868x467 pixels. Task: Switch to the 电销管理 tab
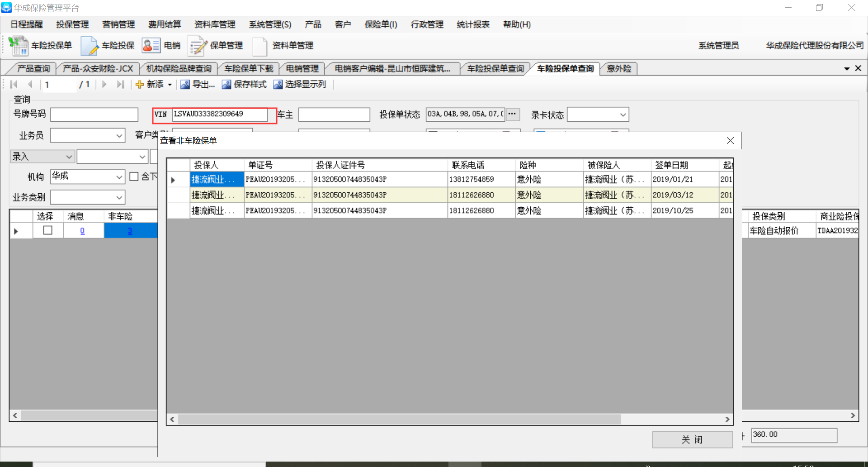302,68
